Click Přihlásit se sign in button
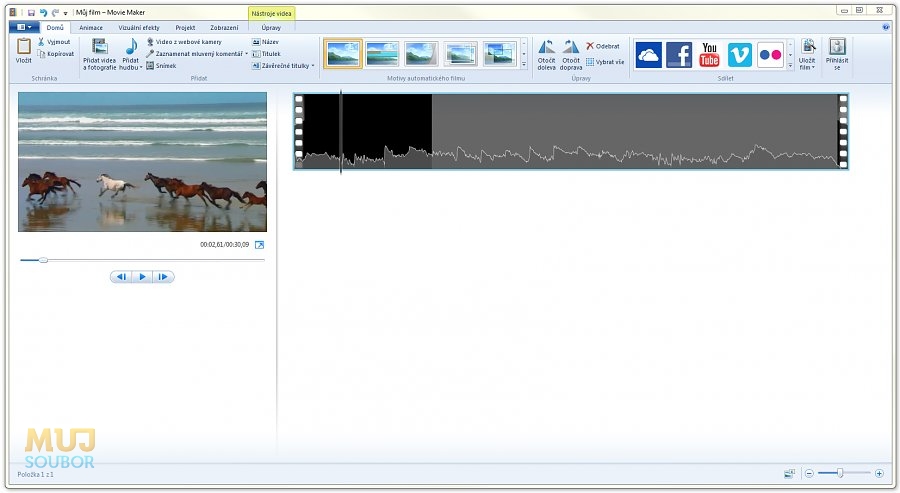Image resolution: width=900 pixels, height=493 pixels. [x=837, y=55]
